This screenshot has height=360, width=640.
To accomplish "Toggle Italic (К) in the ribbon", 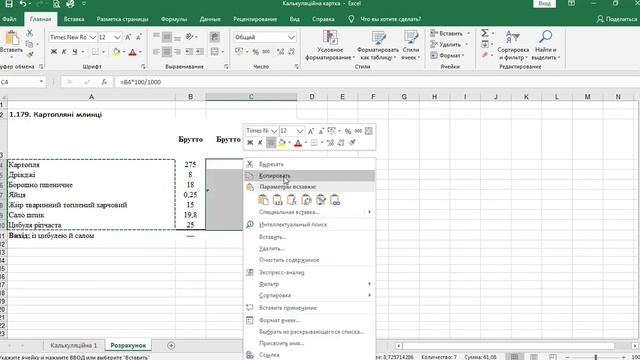I will 64,52.
